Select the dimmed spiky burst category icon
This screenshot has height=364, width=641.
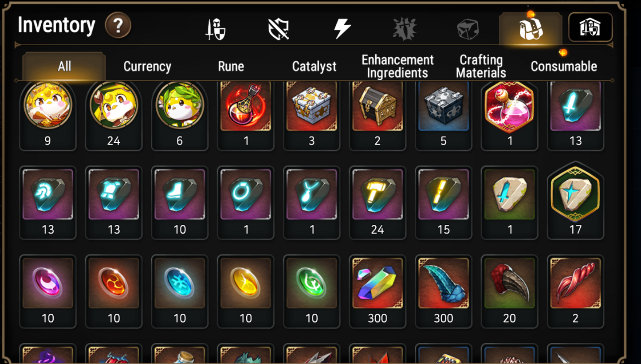click(405, 29)
